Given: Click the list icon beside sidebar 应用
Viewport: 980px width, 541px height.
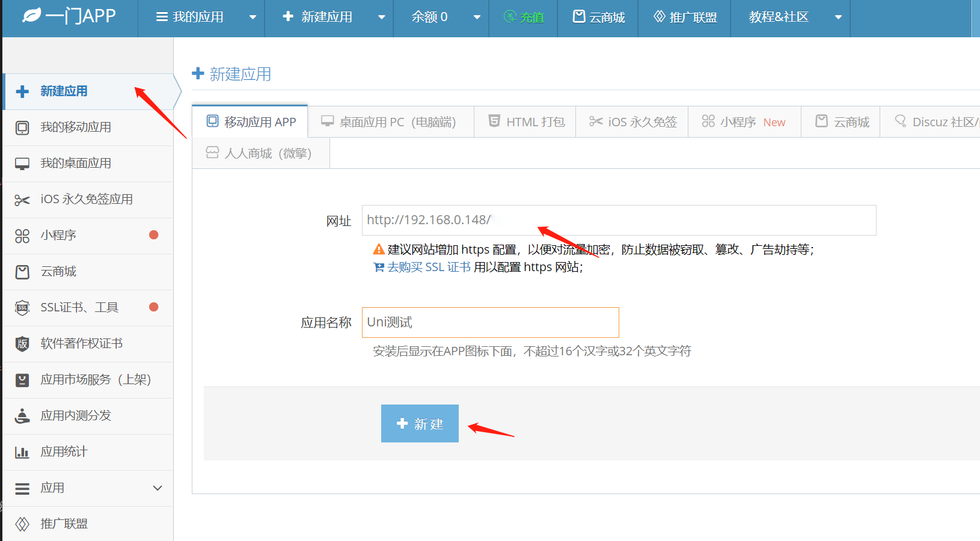Looking at the screenshot, I should (22, 489).
